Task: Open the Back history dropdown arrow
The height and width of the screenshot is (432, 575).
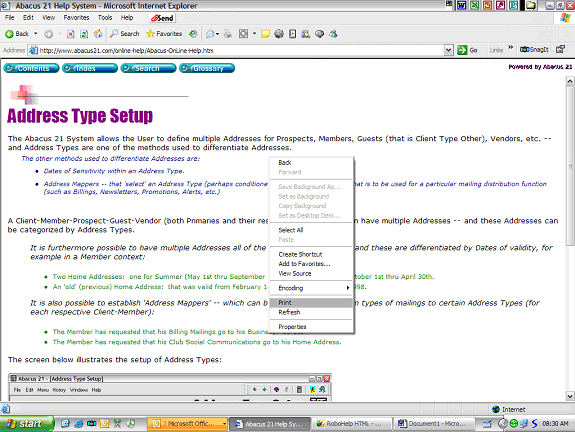Action: (36, 34)
